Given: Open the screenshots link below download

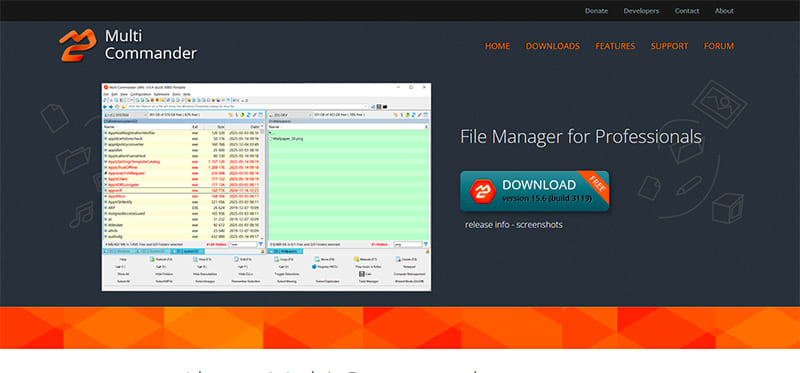Looking at the screenshot, I should pos(538,225).
